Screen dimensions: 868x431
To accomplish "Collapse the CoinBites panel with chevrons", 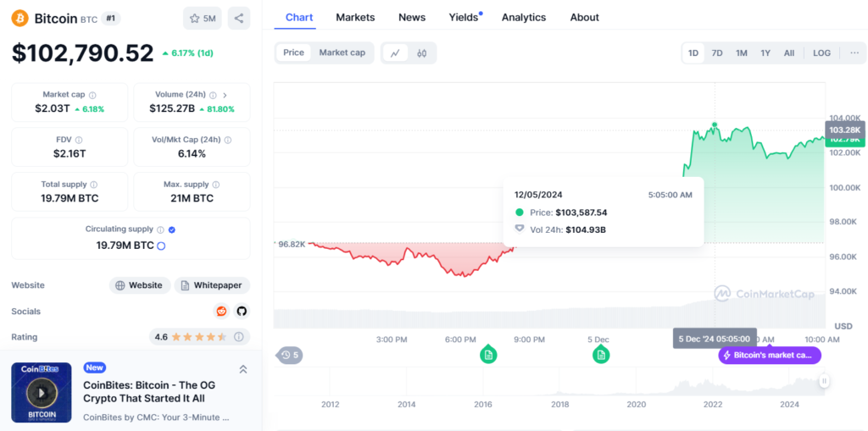I will click(x=242, y=369).
